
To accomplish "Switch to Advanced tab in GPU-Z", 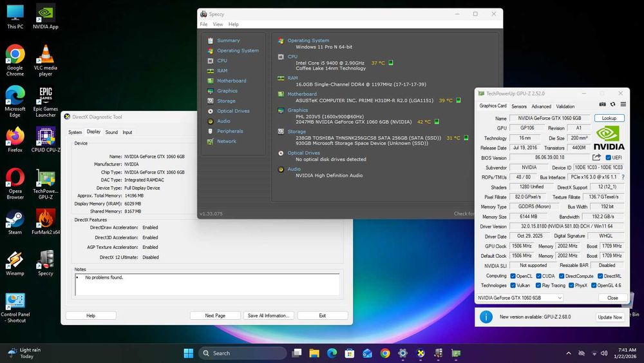I will [x=542, y=106].
